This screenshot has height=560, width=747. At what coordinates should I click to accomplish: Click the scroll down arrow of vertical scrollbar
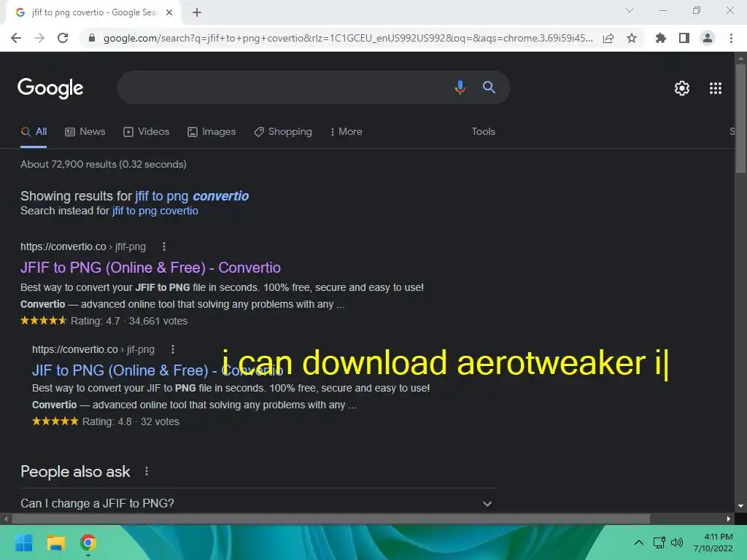coord(740,506)
